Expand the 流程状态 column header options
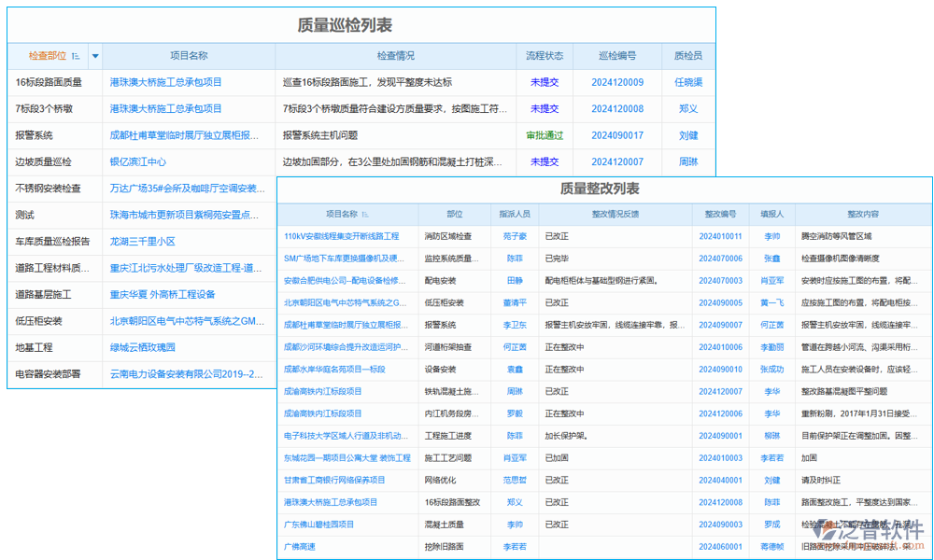934x560 pixels. click(x=544, y=56)
